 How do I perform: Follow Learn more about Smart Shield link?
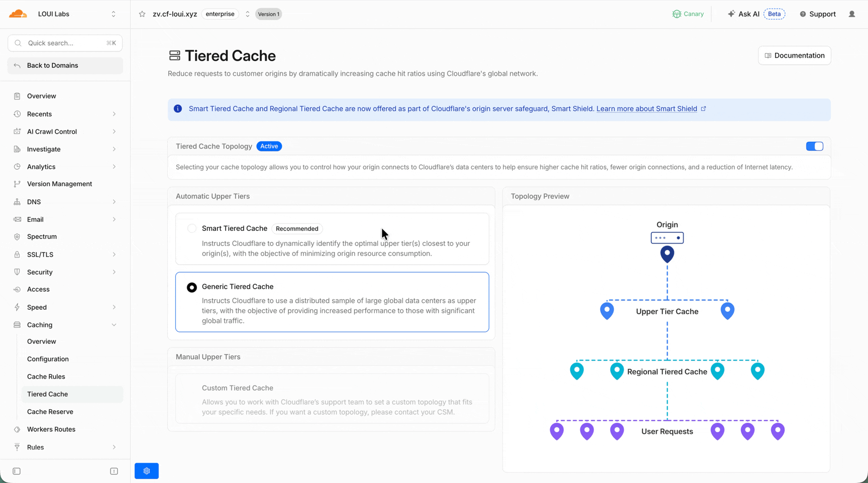pyautogui.click(x=646, y=108)
